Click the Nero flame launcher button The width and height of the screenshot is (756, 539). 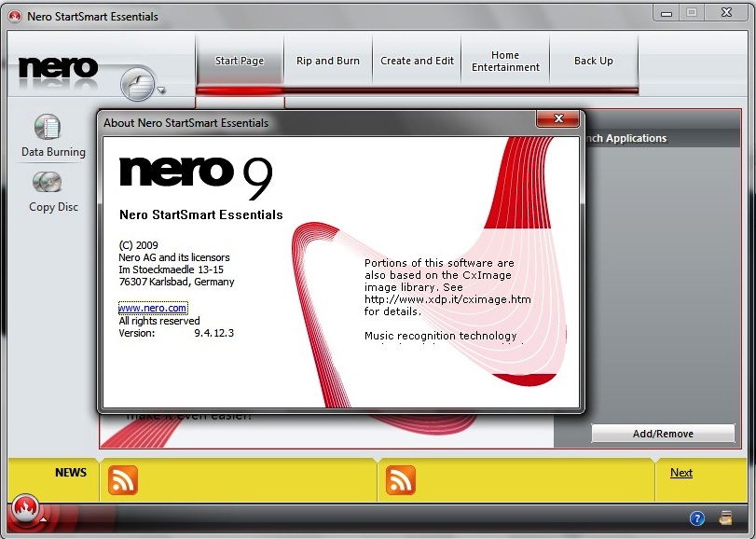[24, 508]
